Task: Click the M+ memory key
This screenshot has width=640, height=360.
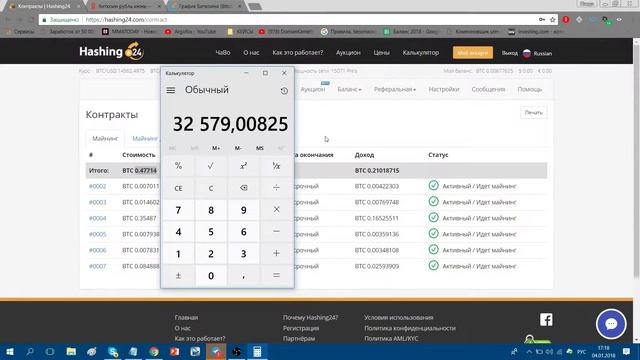Action: tap(216, 148)
